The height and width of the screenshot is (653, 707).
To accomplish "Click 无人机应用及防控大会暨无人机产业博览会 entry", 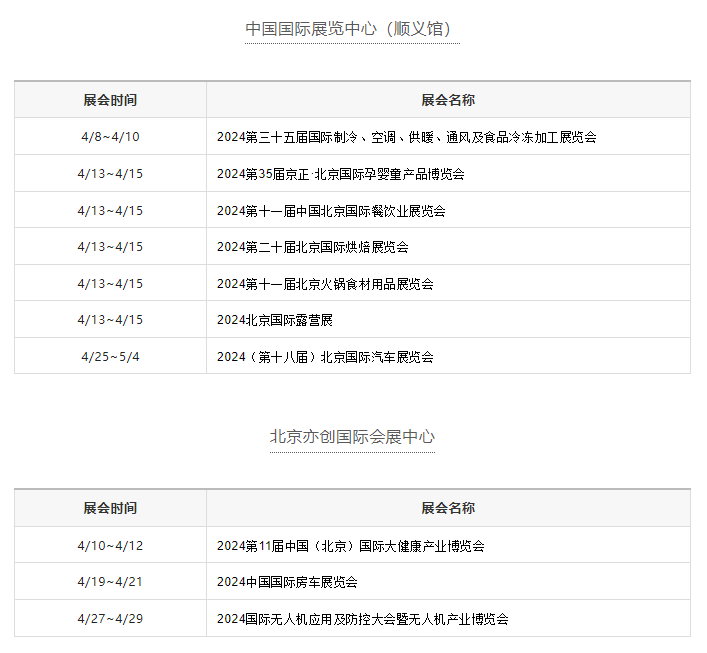I will pyautogui.click(x=363, y=619).
